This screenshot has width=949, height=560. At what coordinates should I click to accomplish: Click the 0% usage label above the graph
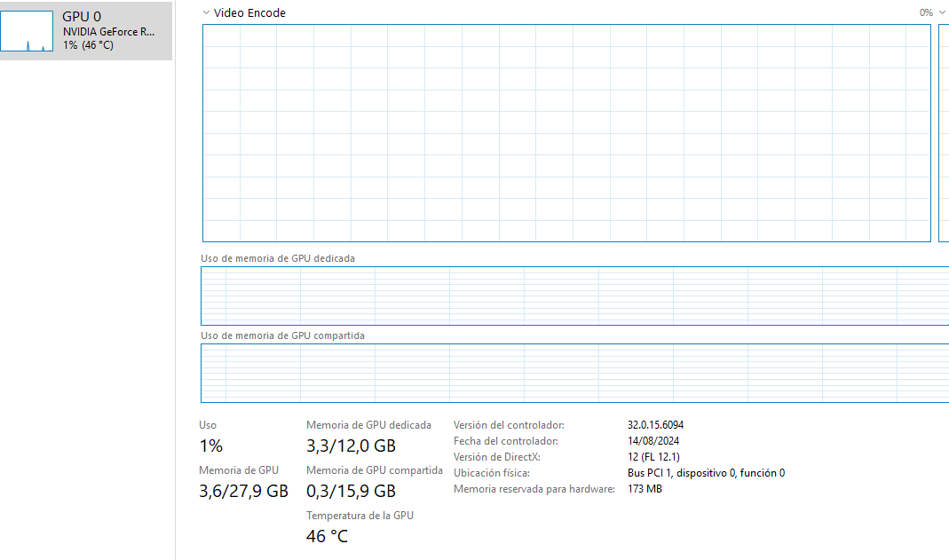point(926,13)
